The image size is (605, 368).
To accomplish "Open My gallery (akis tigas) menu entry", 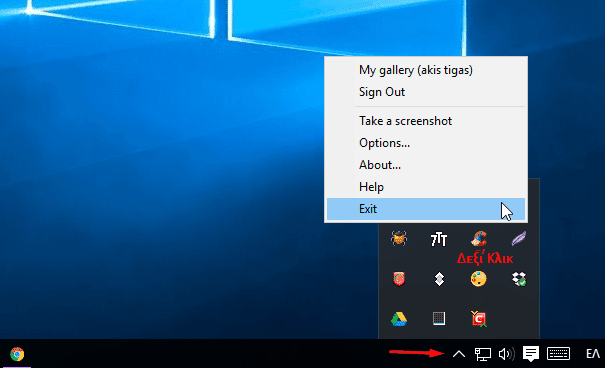I will tap(426, 70).
